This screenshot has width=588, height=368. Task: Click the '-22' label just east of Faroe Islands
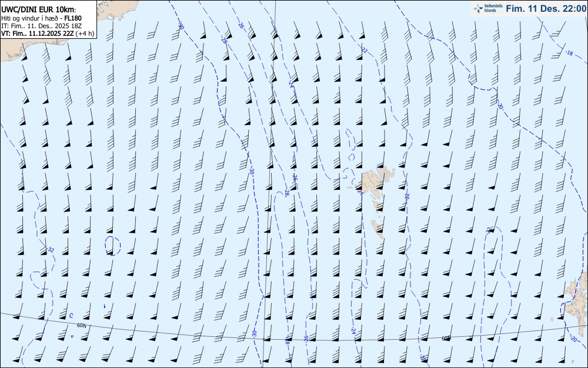(407, 196)
